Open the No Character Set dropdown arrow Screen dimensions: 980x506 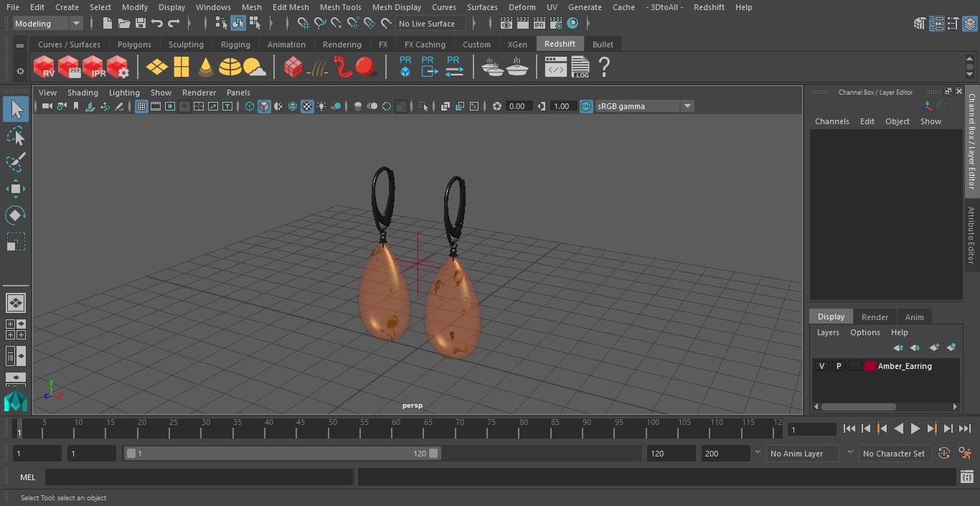click(x=850, y=454)
